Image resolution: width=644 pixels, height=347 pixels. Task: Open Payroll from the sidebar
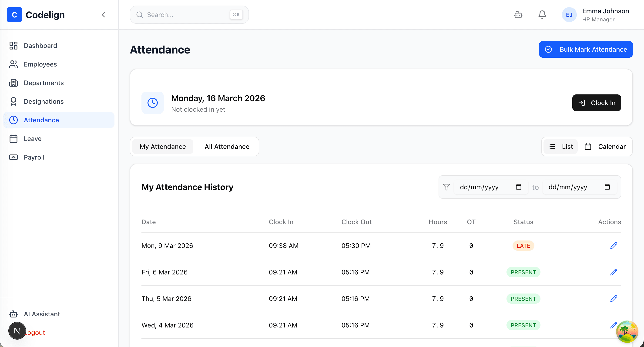pos(34,157)
